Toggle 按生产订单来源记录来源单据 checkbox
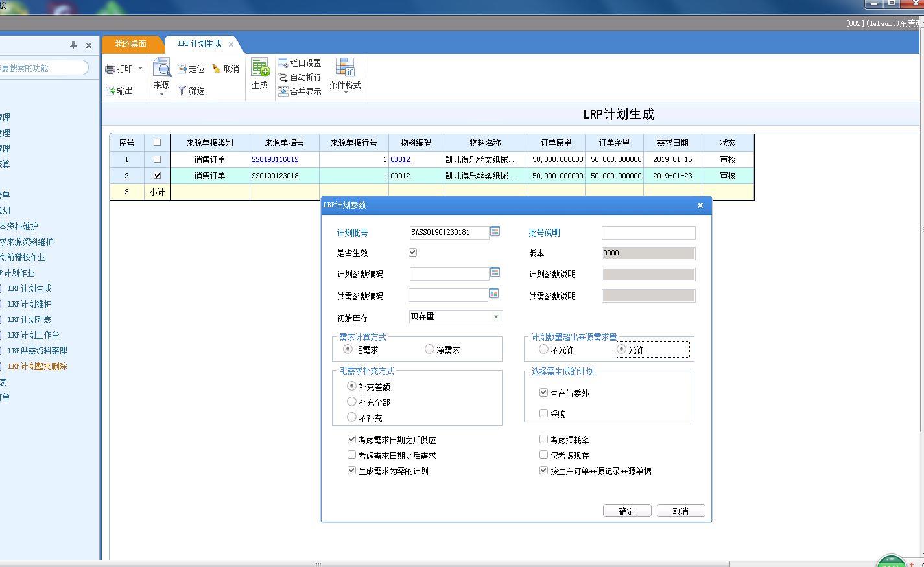Viewport: 924px width, 567px height. [x=543, y=470]
